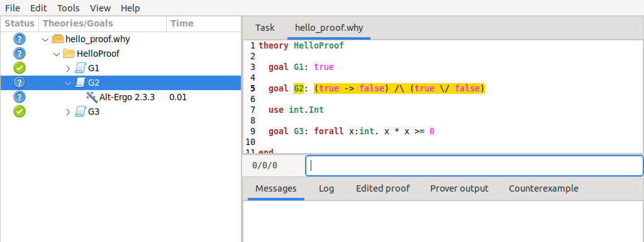
Task: Show the Messages tab
Action: (276, 188)
